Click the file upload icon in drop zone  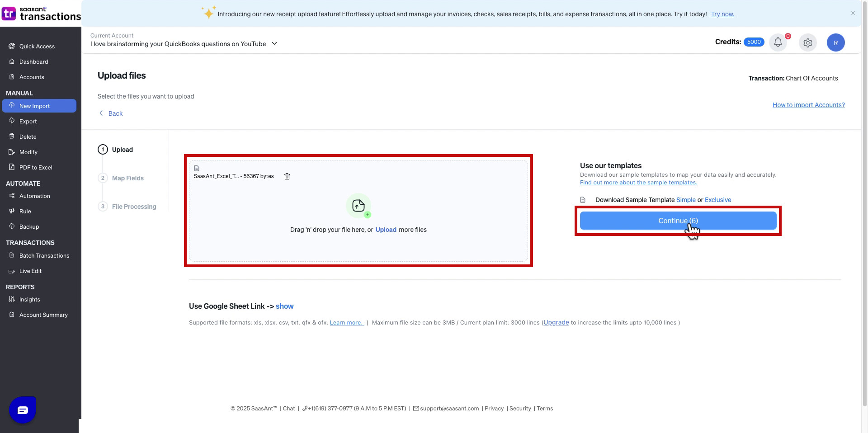tap(359, 206)
